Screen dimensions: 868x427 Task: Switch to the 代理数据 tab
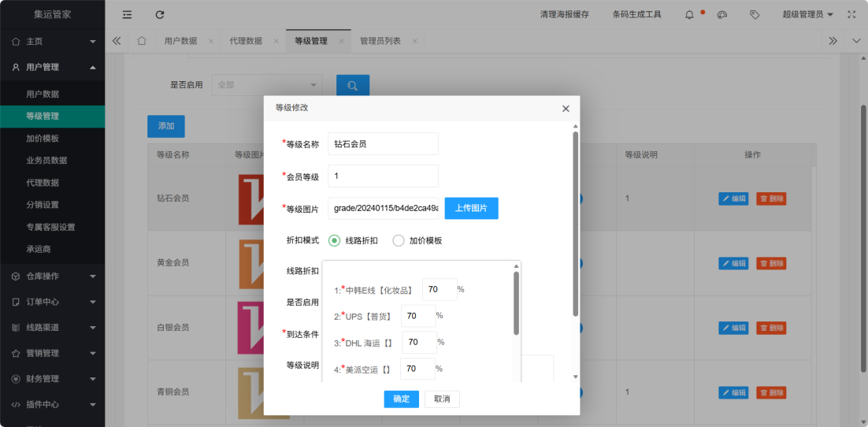(x=246, y=41)
